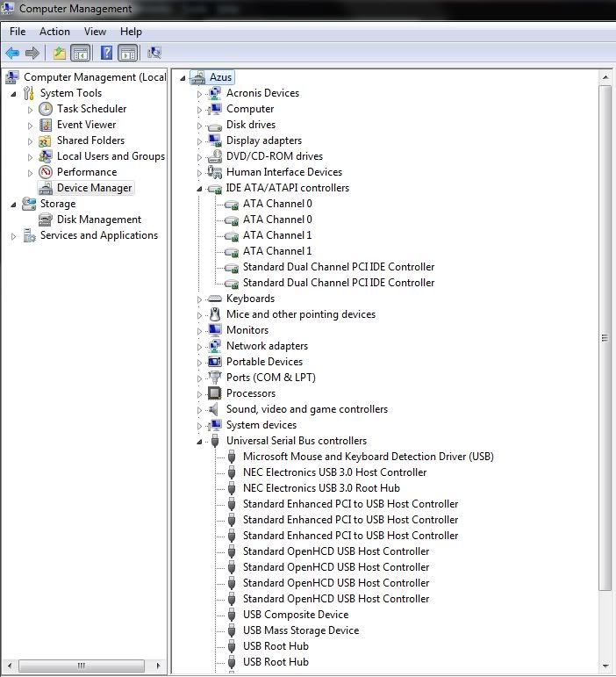Viewport: 616px width, 677px height.
Task: Click the vertical scrollbar thumb in device list
Action: pos(605,338)
